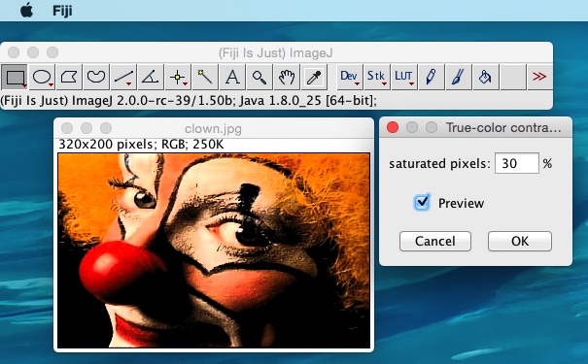Click the saturated pixels input field
Screen dimensions: 588x364
[x=517, y=163]
